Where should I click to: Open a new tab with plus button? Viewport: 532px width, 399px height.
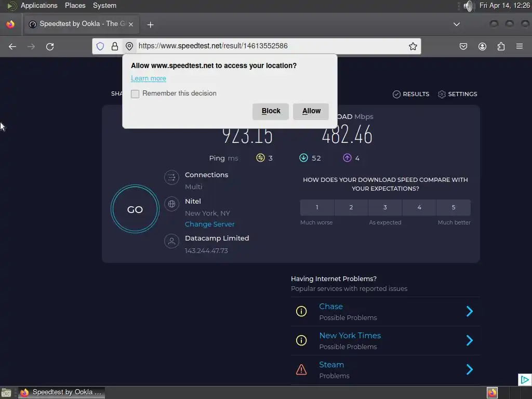click(150, 25)
